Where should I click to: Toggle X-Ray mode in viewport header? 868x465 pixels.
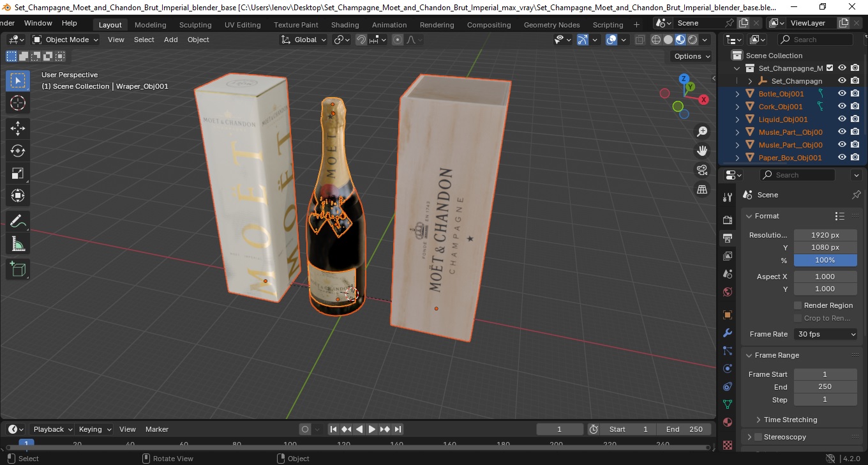pyautogui.click(x=640, y=40)
